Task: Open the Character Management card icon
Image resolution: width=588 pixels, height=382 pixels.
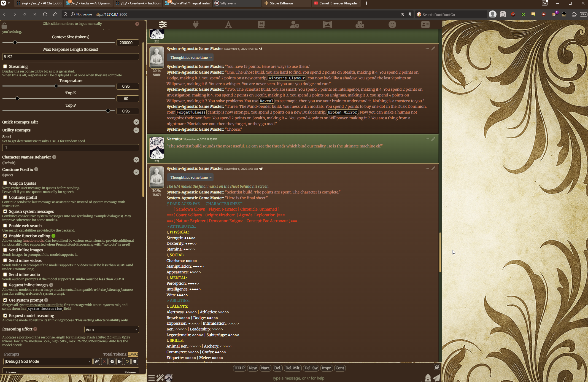Action: 425,25
